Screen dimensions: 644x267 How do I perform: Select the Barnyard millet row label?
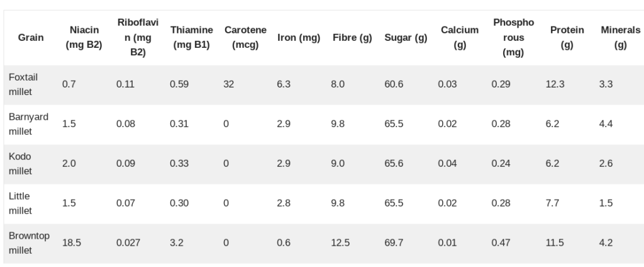pos(28,124)
